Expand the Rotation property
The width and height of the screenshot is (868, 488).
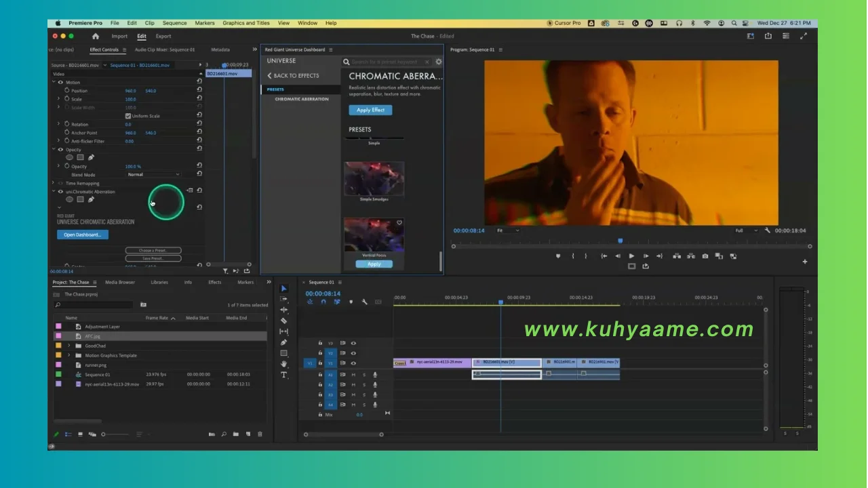pos(59,124)
